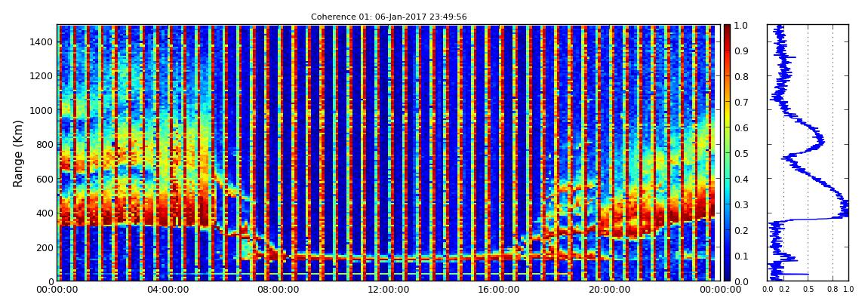Click the 0.3 colorbar tick label

(x=740, y=204)
